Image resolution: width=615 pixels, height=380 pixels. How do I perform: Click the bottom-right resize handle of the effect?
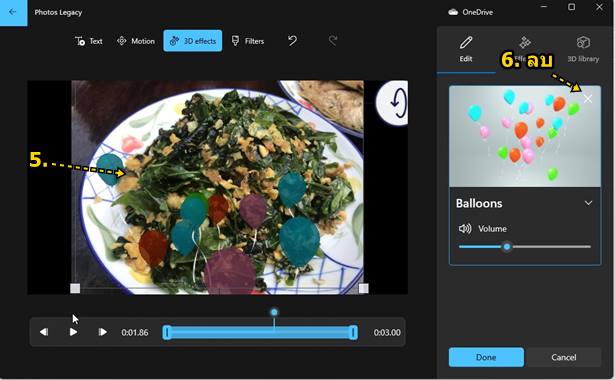364,289
